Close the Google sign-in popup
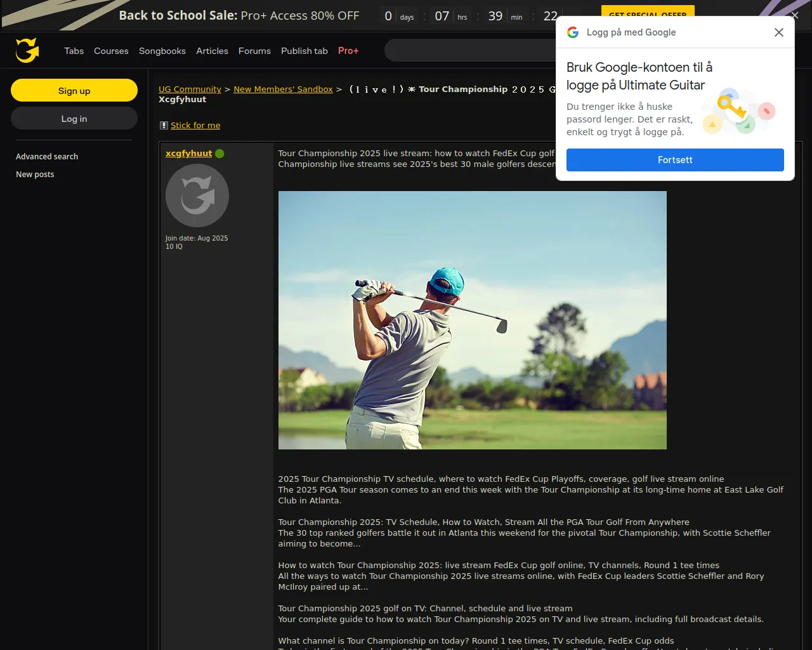812x650 pixels. click(778, 32)
